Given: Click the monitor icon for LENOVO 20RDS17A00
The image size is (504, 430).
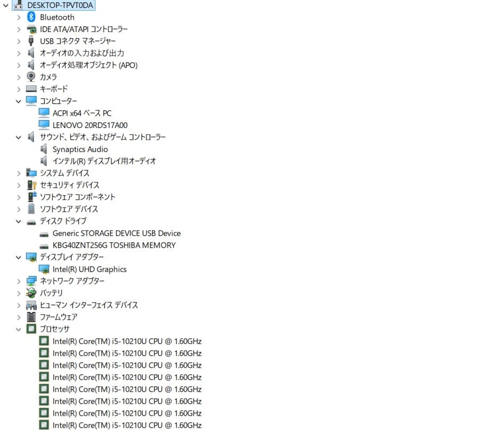Looking at the screenshot, I should [x=44, y=124].
